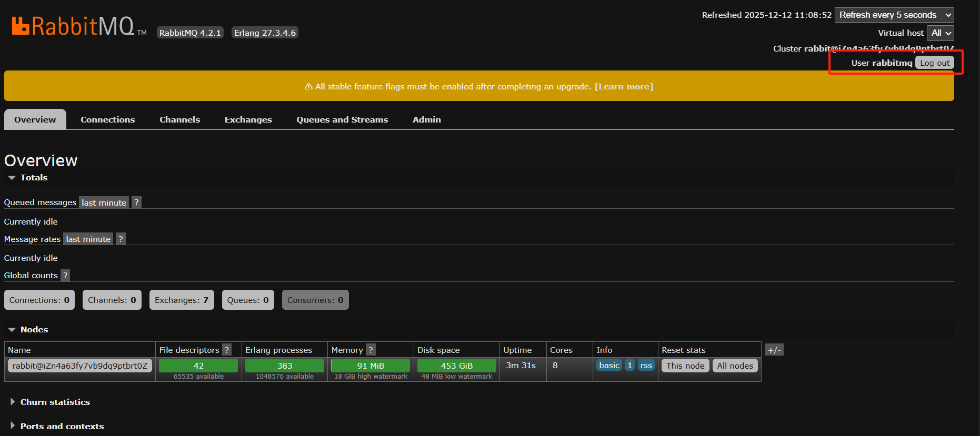Screen dimensions: 980x436
Task: Click Connections: 0 count button
Action: (x=39, y=300)
